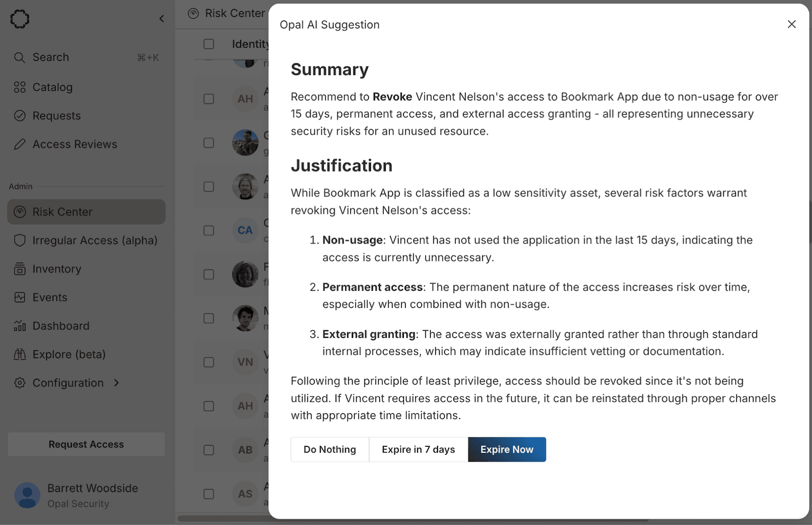
Task: Open Explore (beta) binoculars icon
Action: coord(19,354)
